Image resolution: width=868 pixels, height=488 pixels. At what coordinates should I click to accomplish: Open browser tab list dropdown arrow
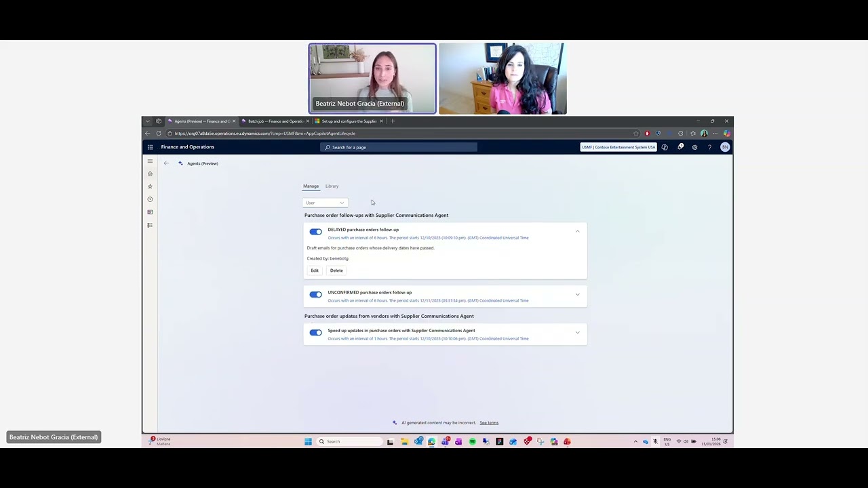tap(147, 121)
